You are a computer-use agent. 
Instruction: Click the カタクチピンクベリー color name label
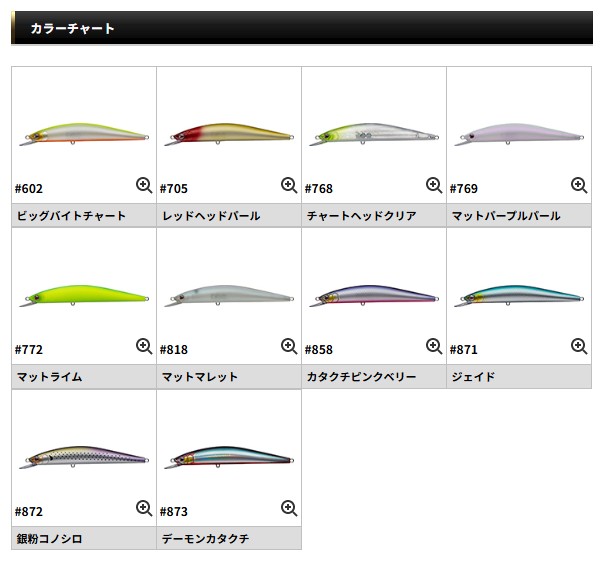click(361, 377)
